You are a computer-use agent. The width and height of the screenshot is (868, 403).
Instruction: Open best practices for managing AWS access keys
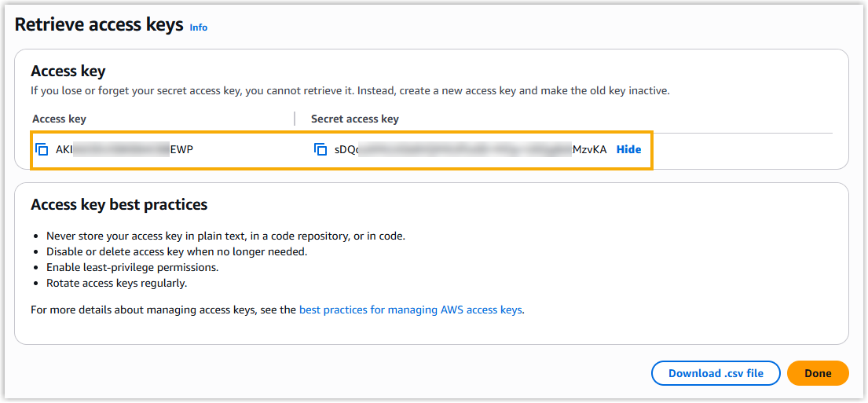tap(410, 310)
